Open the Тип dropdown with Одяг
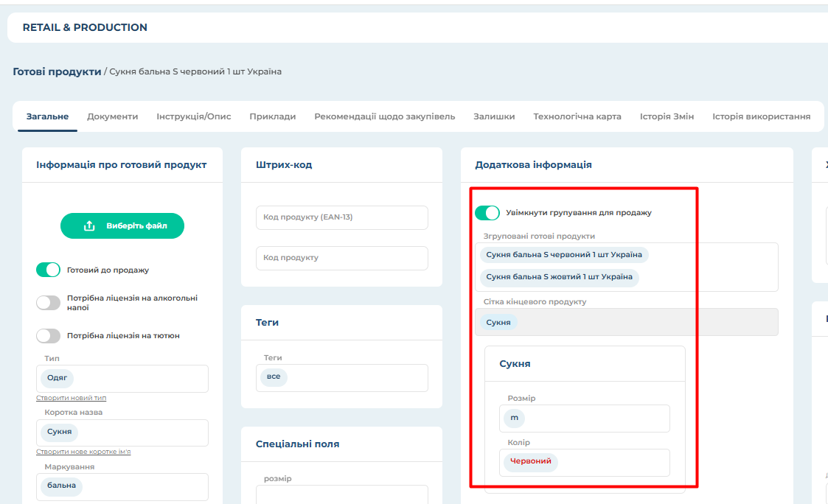This screenshot has width=828, height=504. (x=122, y=379)
